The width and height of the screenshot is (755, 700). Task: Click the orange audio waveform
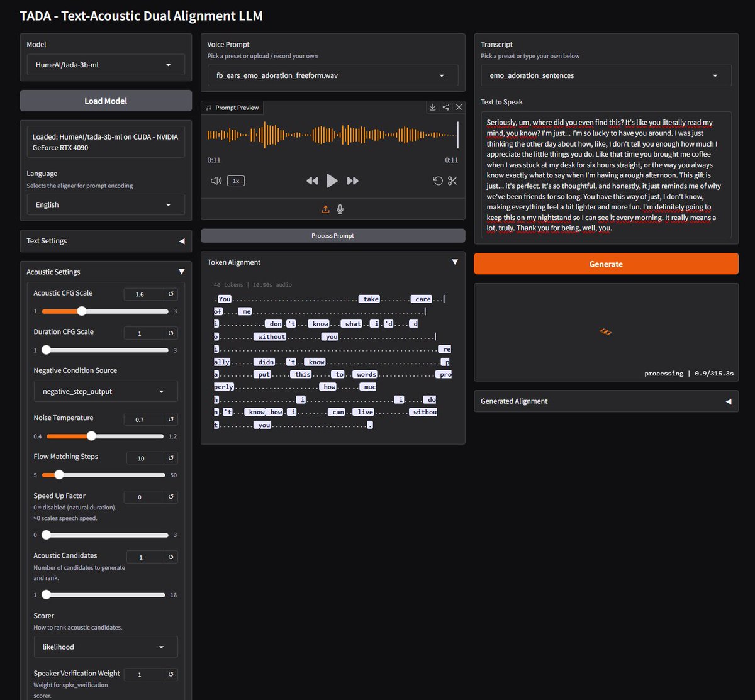point(333,135)
